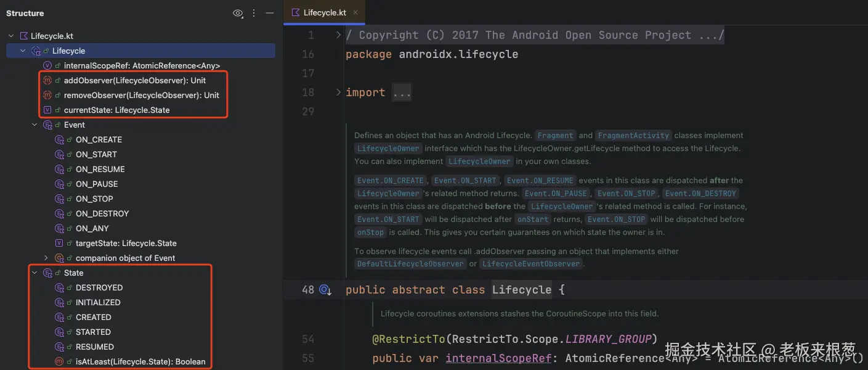Select the STARTED state entry

point(93,332)
